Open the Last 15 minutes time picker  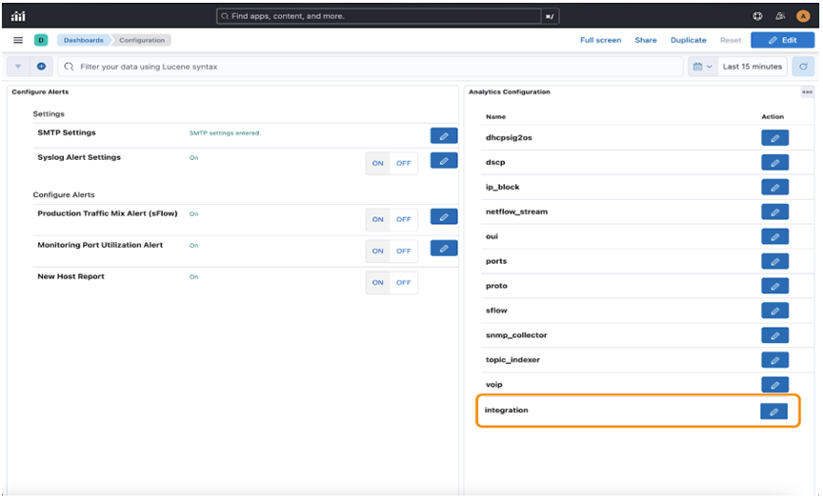752,67
